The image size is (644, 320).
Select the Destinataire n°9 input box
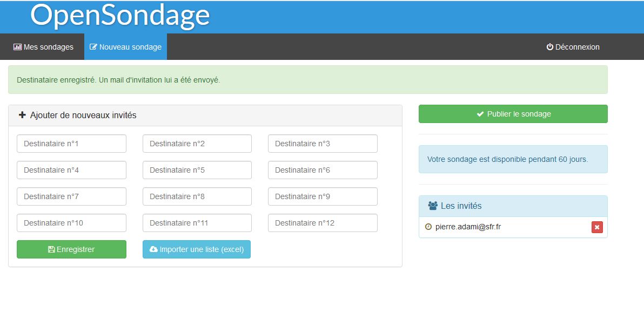(x=323, y=196)
